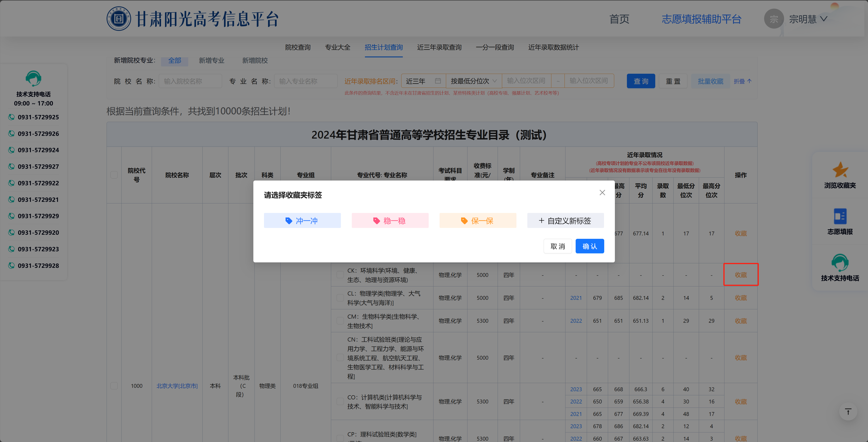The width and height of the screenshot is (868, 442).
Task: Select the pink 稳一稳 tag
Action: tap(390, 221)
